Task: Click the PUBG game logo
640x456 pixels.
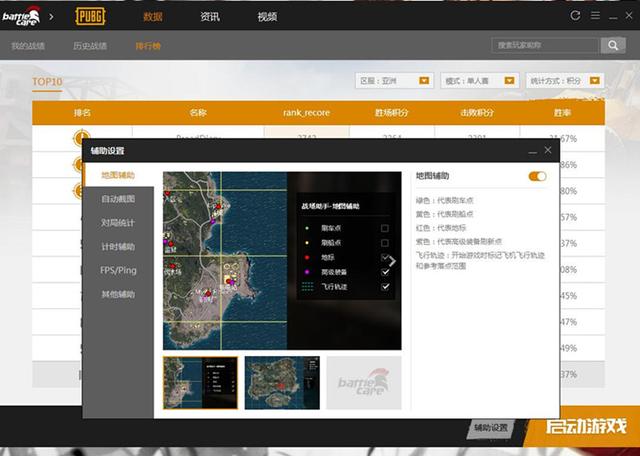Action: (90, 16)
